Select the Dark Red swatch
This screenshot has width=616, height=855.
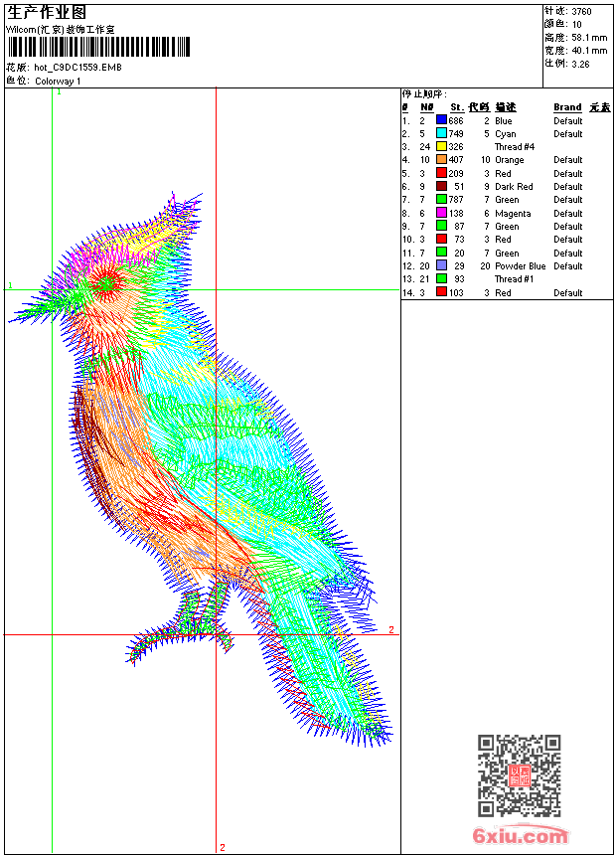pos(441,186)
